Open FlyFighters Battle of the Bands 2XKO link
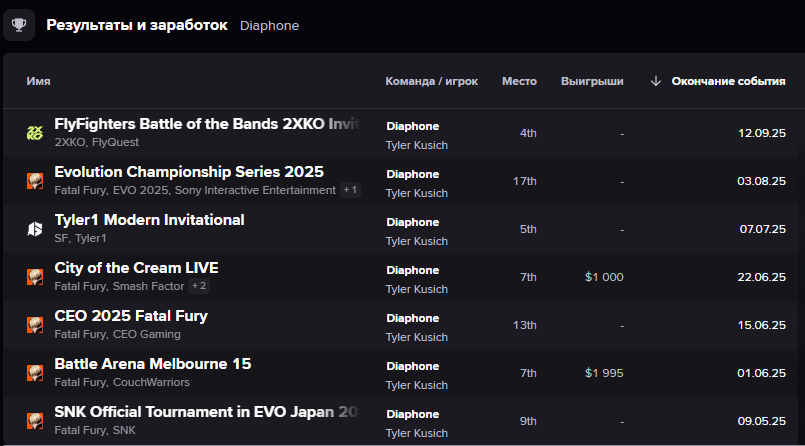 [207, 124]
